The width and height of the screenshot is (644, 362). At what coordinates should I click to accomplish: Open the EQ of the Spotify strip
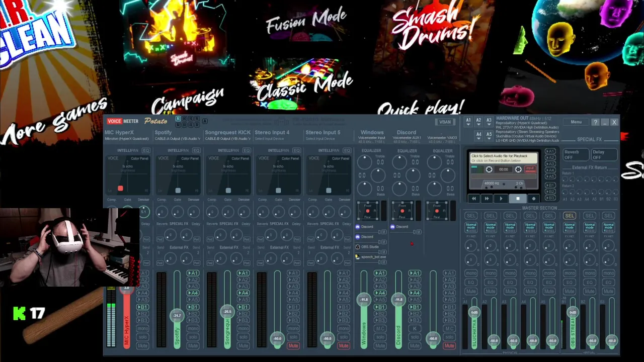tap(196, 150)
